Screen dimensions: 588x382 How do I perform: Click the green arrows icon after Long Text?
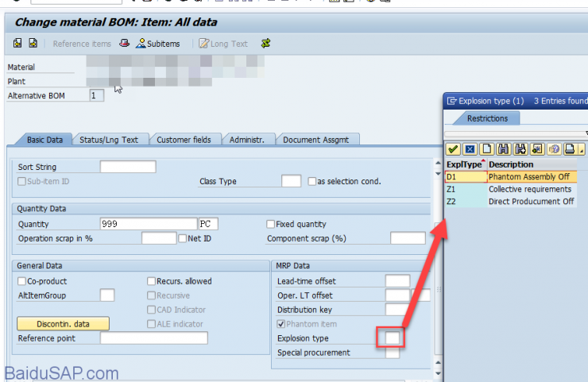pyautogui.click(x=265, y=44)
